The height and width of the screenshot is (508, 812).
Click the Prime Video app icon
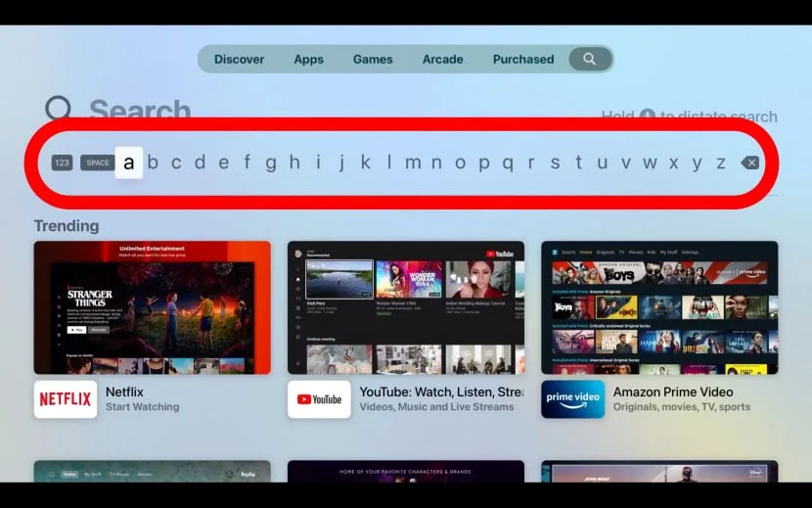pyautogui.click(x=572, y=399)
